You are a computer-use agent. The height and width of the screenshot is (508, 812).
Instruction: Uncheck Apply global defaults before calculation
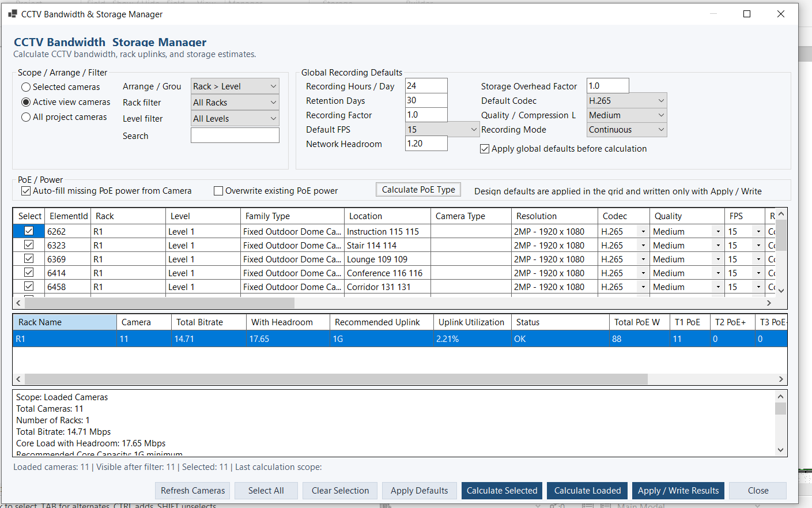tap(485, 149)
